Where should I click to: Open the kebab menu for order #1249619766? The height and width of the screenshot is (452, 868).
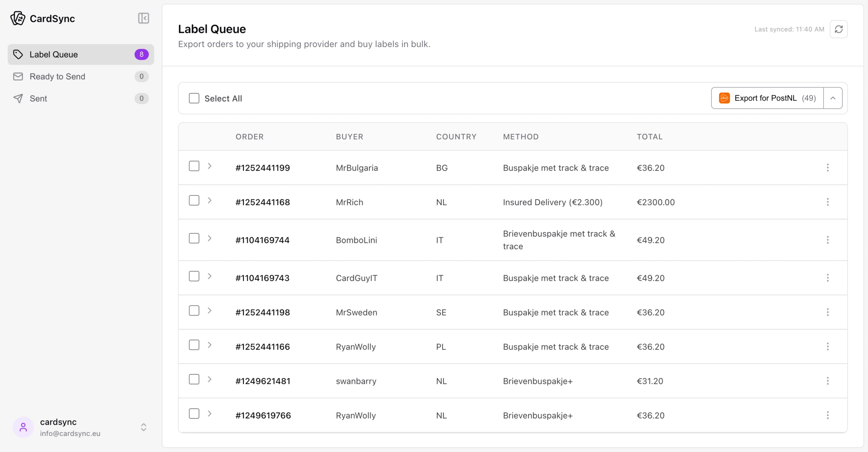point(828,415)
